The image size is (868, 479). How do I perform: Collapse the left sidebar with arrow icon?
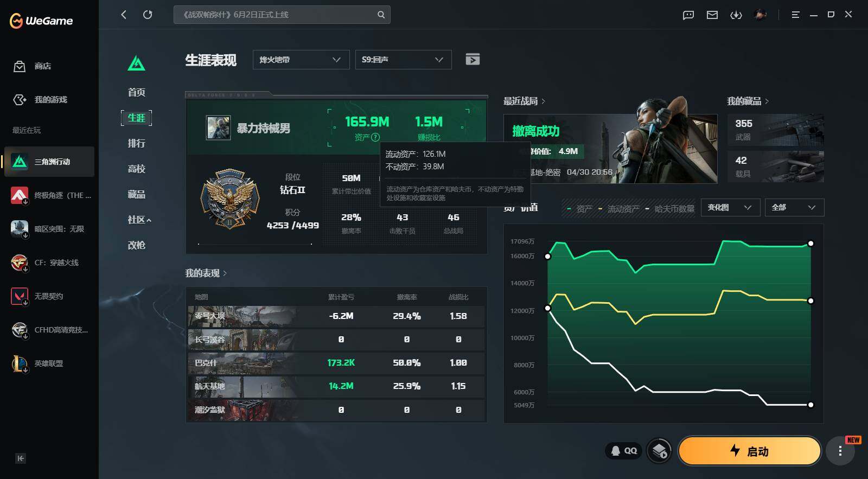(x=21, y=458)
